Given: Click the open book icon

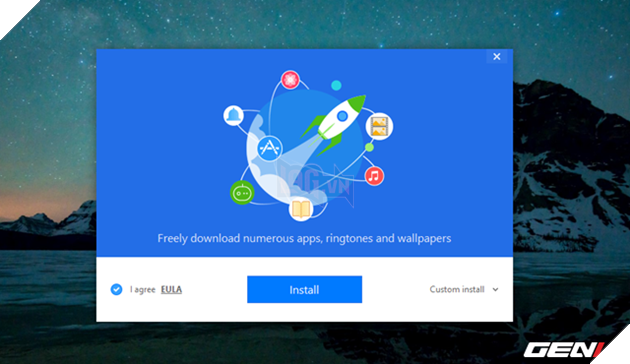Looking at the screenshot, I should [x=301, y=209].
